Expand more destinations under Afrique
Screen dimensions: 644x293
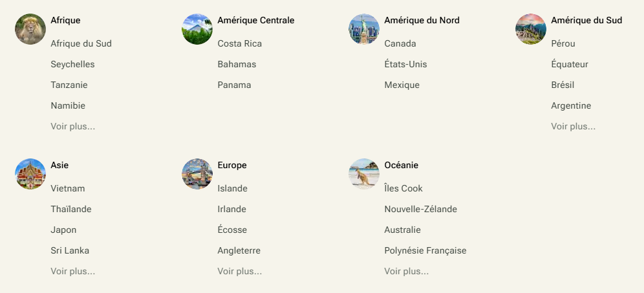tap(73, 126)
